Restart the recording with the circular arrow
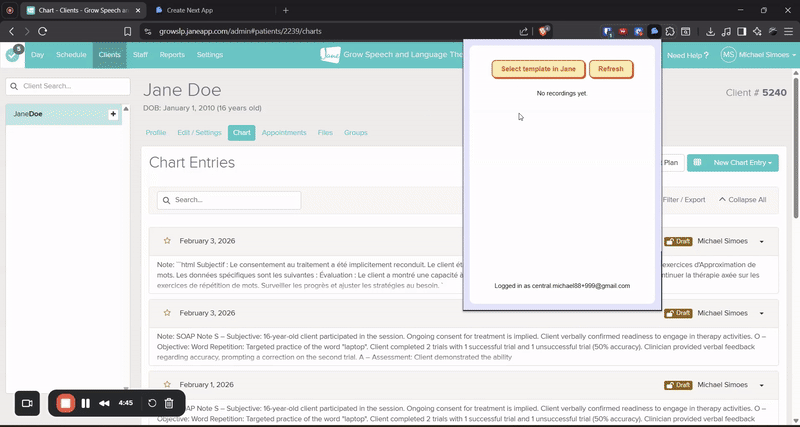 (x=152, y=403)
